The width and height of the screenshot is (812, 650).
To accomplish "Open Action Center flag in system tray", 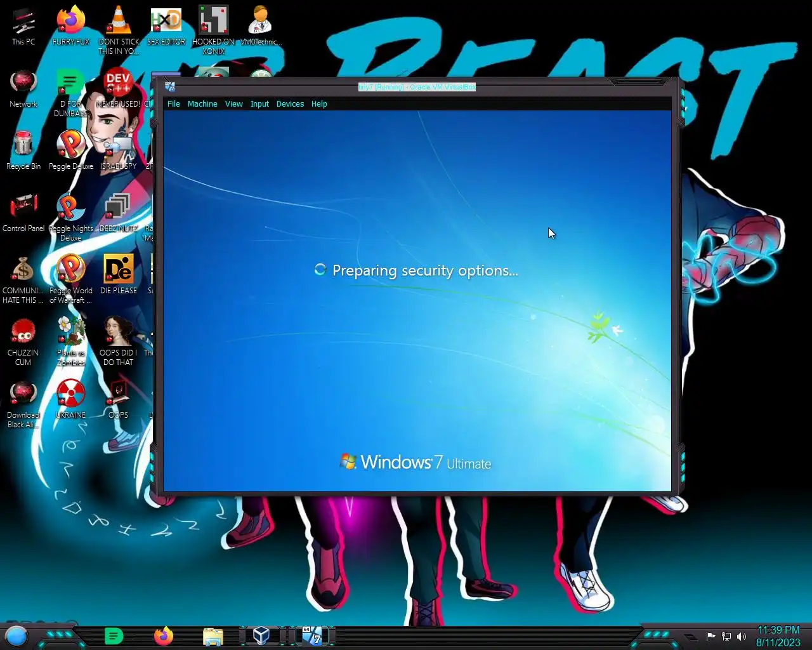I will [x=711, y=636].
